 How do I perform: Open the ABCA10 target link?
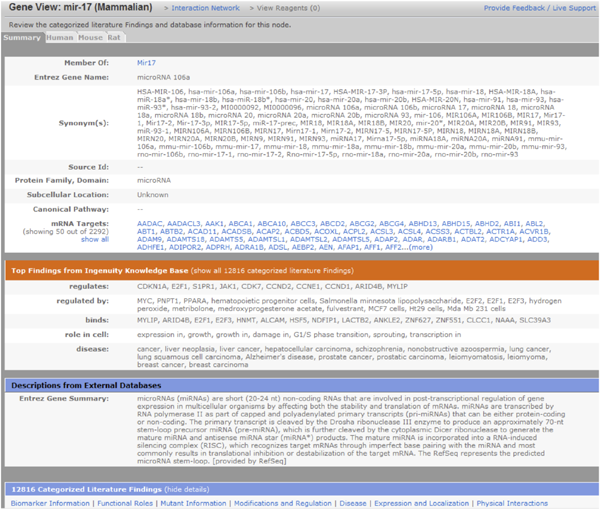point(271,224)
